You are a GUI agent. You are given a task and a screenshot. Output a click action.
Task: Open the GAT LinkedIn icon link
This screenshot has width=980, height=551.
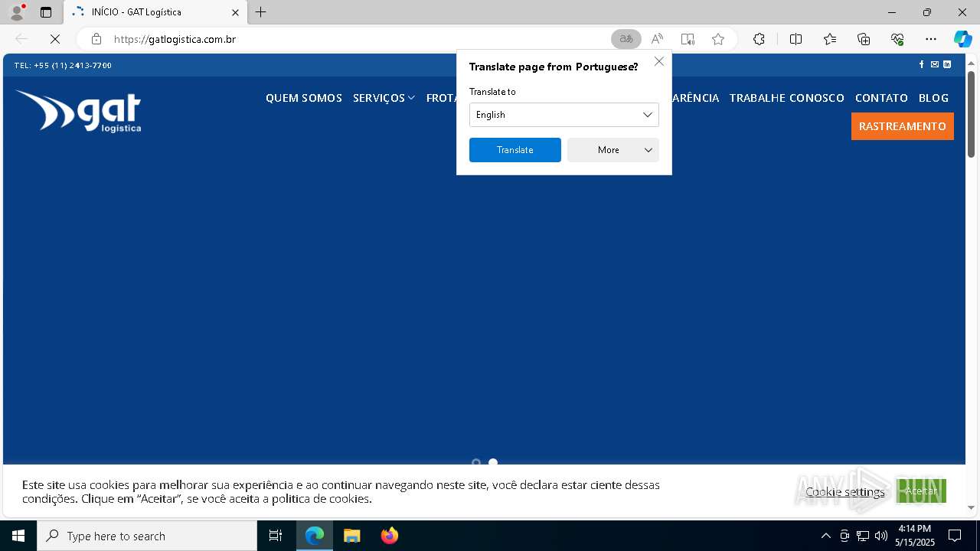947,64
